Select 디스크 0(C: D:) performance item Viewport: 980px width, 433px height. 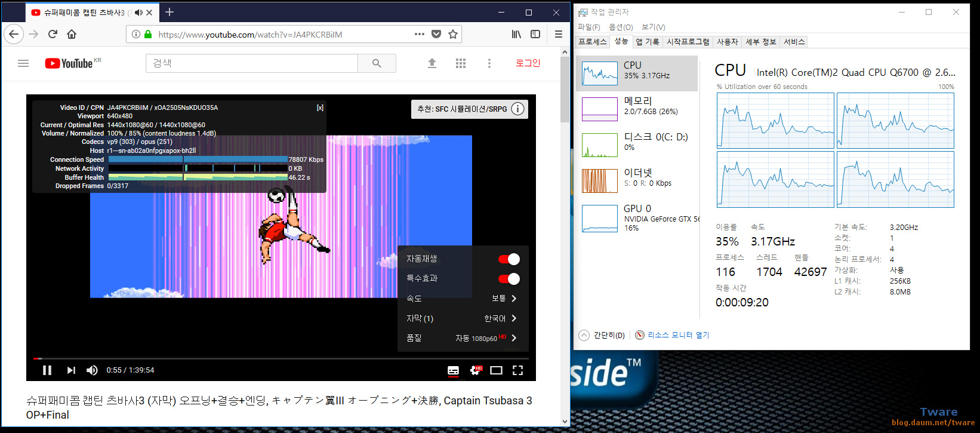tap(637, 145)
